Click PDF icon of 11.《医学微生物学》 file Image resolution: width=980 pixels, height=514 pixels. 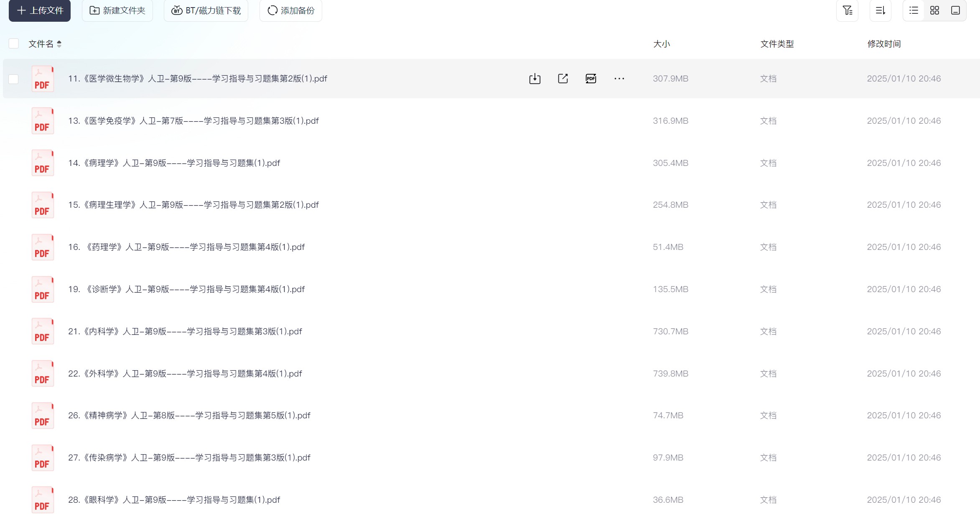pyautogui.click(x=43, y=79)
